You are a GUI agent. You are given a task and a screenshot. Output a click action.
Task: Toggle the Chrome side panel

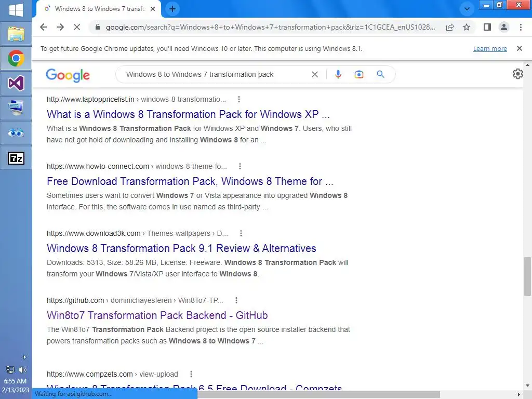tap(487, 27)
